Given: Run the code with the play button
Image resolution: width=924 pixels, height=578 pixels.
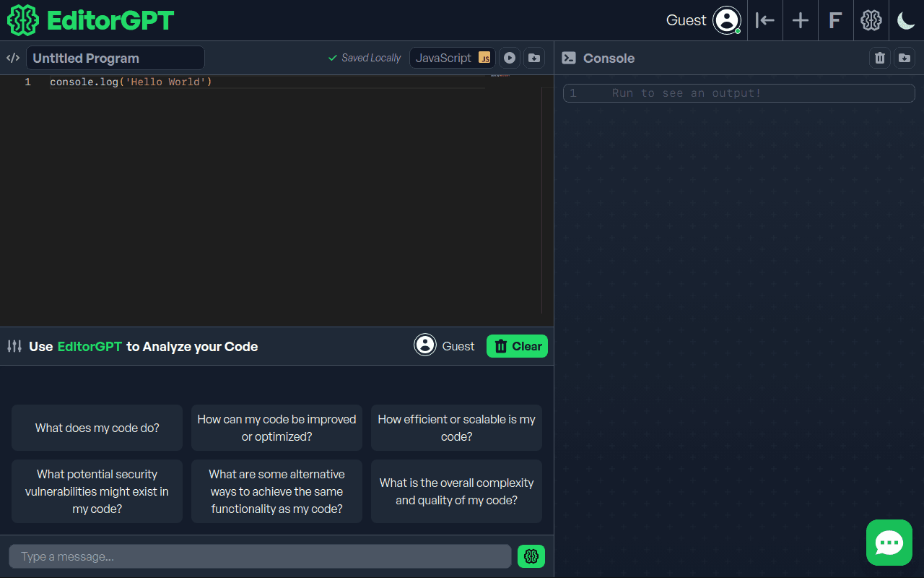Looking at the screenshot, I should coord(510,58).
